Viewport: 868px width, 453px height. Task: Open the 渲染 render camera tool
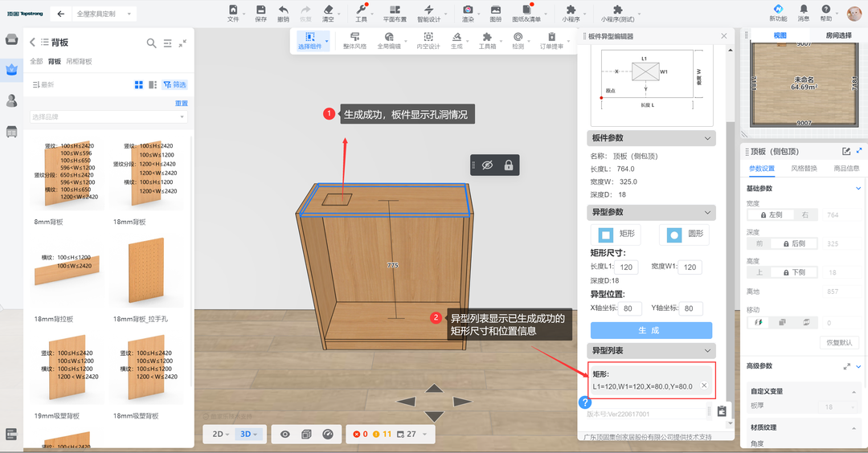(468, 10)
